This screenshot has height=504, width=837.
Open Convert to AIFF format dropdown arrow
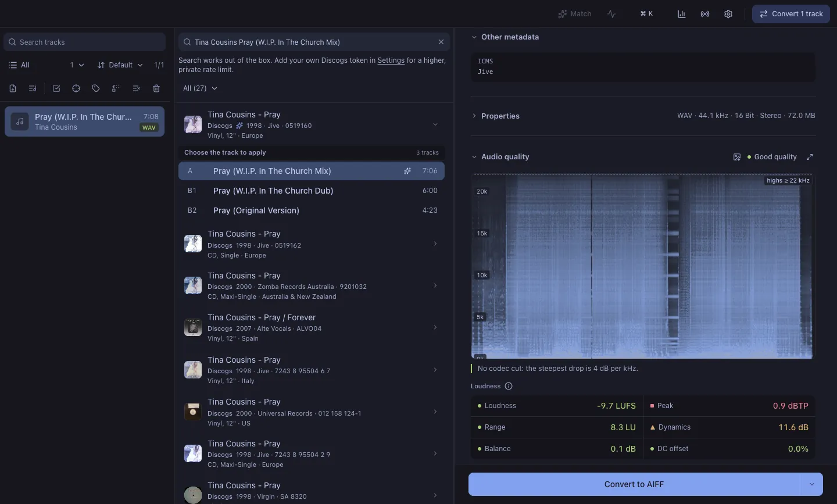tap(812, 484)
